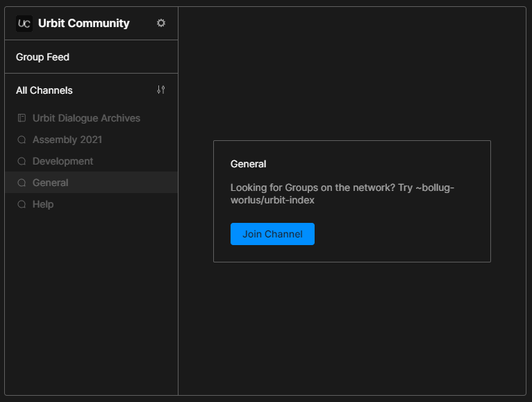Screen dimensions: 532x402
Task: Click the chat icon beside Assembly 2021
Action: tap(22, 140)
